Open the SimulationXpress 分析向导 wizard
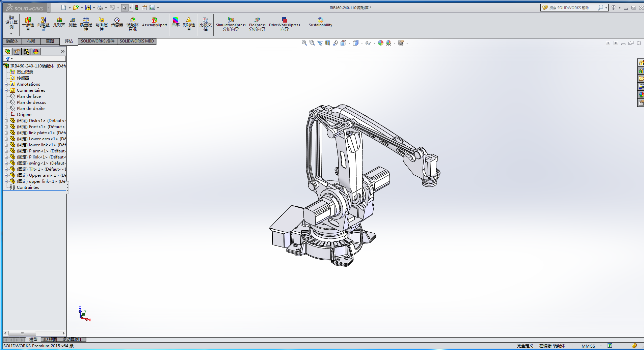644x350 pixels. point(231,24)
